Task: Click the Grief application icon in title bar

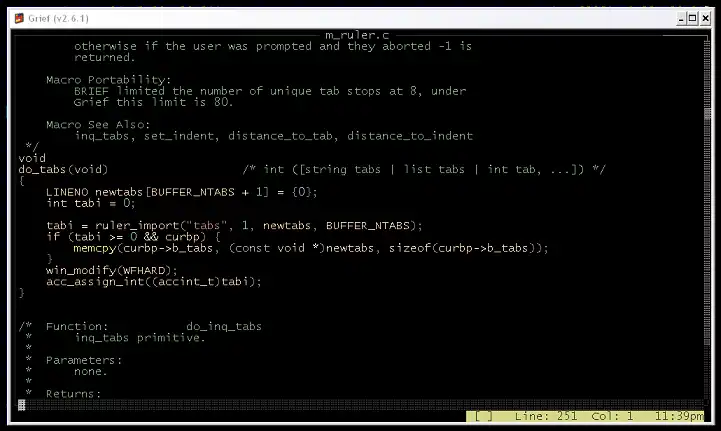Action: (19, 18)
